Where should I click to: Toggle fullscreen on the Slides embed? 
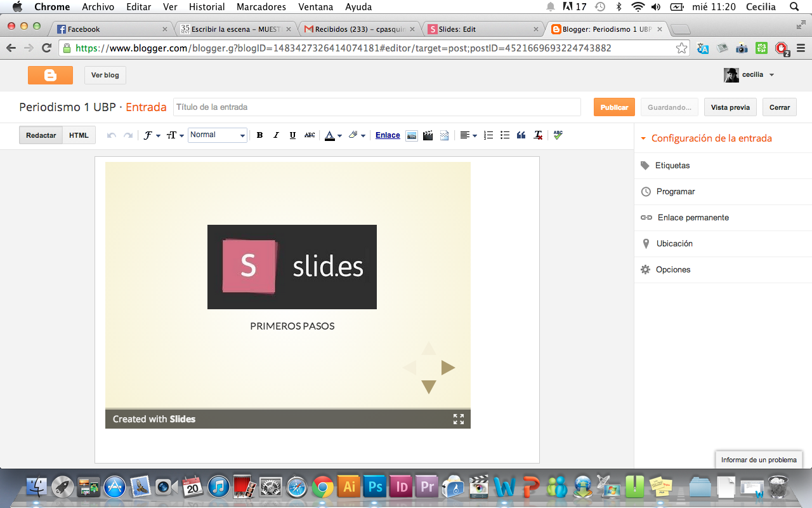459,419
